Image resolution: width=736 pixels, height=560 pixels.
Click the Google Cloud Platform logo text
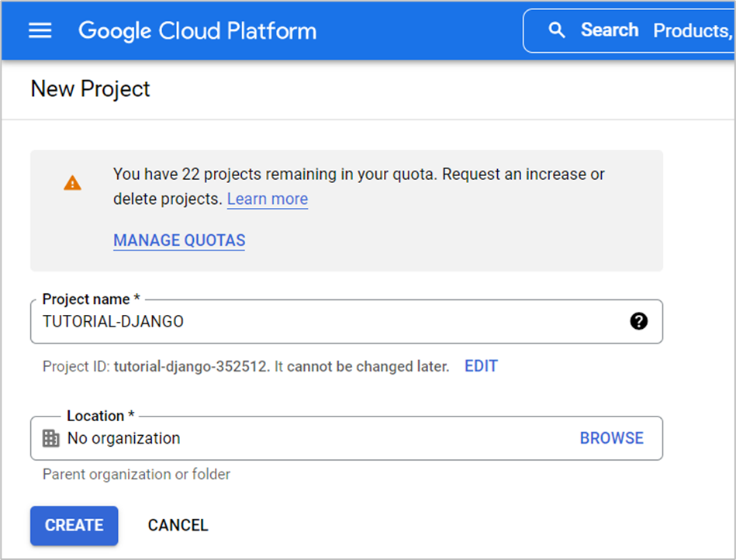(197, 31)
